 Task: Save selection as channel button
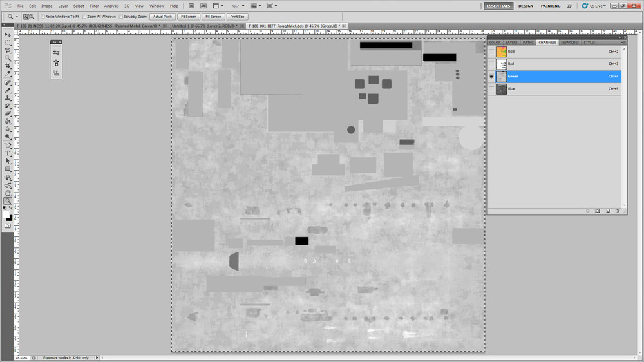[598, 211]
